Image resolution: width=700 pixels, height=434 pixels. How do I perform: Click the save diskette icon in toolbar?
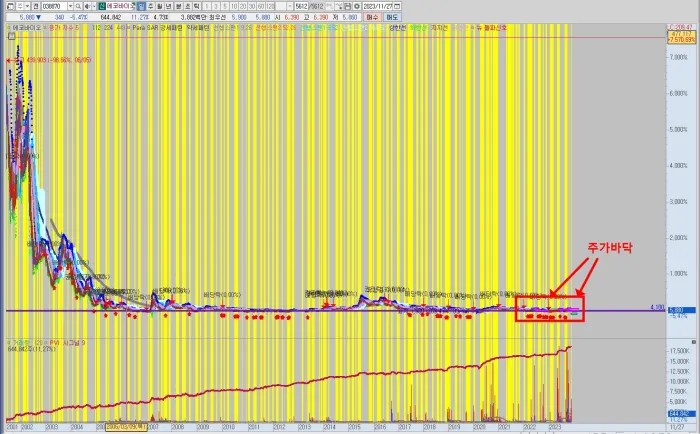click(348, 6)
